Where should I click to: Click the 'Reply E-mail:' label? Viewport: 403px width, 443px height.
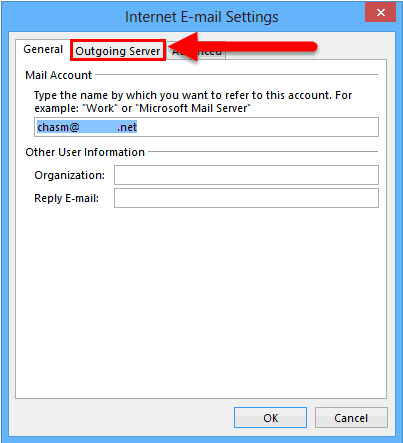66,198
